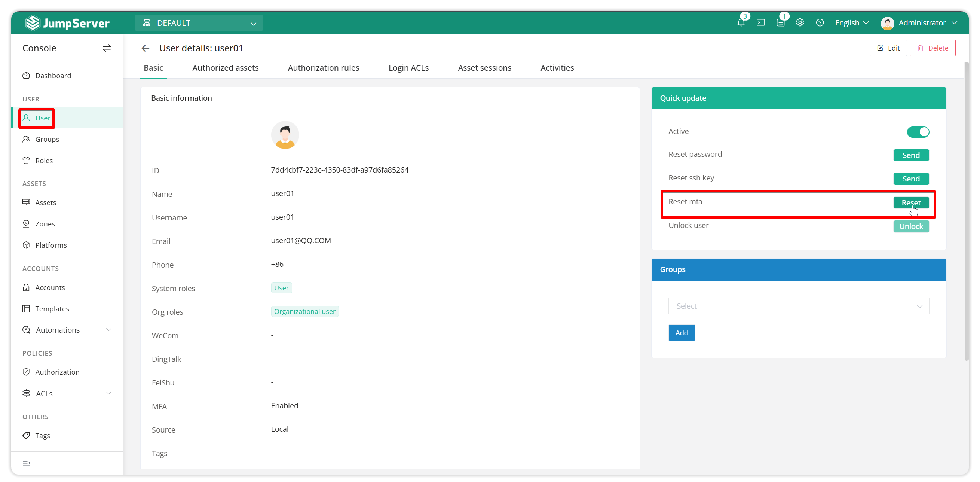The height and width of the screenshot is (482, 980).
Task: Open Zones in the sidebar
Action: 68,224
